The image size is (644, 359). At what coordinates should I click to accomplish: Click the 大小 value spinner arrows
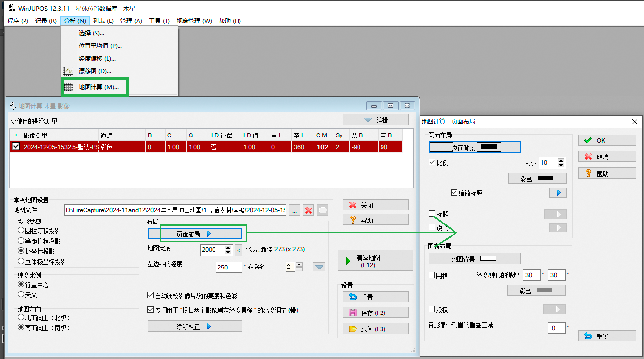click(x=562, y=163)
